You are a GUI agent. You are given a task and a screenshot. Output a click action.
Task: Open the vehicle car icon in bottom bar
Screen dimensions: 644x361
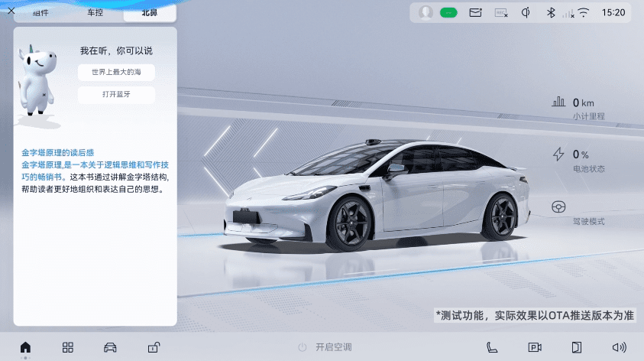point(110,347)
